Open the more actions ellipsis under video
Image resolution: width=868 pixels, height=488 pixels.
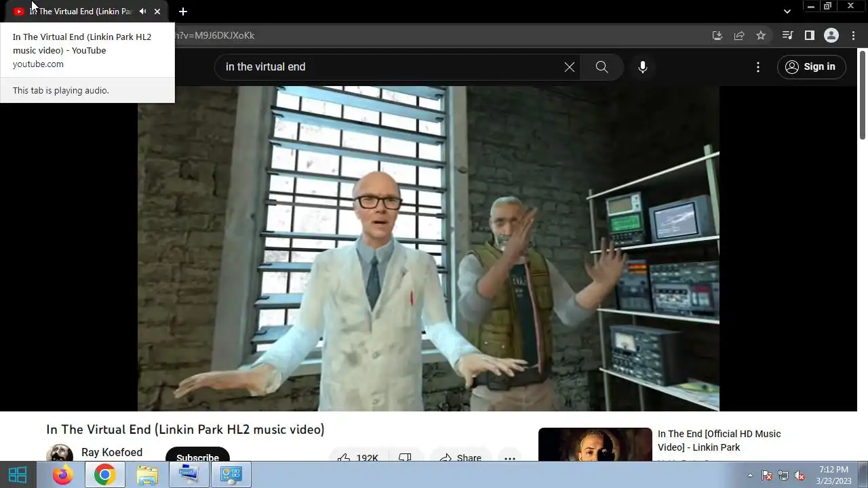510,455
